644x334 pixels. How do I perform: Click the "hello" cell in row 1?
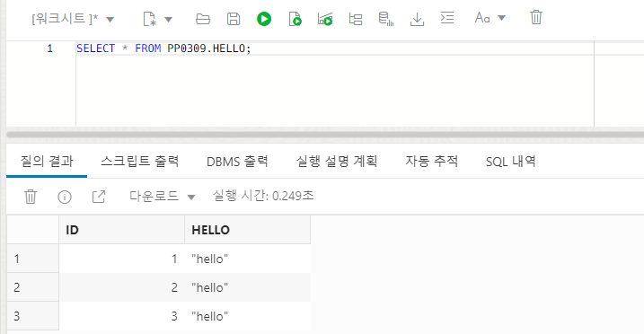(x=248, y=259)
